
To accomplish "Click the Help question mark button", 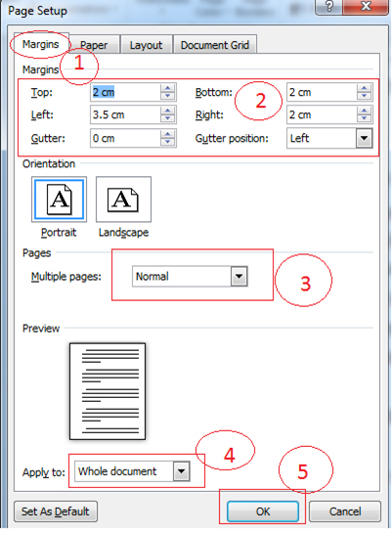I will coord(328,7).
